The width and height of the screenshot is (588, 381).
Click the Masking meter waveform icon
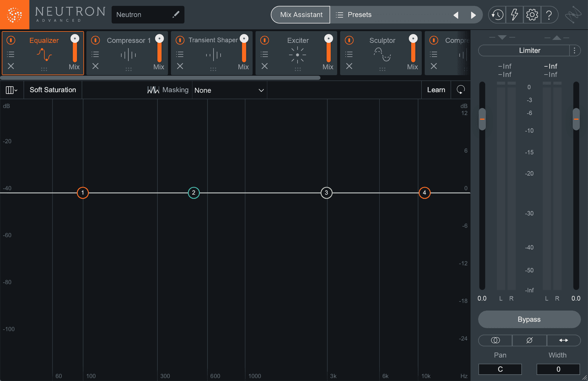pyautogui.click(x=153, y=90)
